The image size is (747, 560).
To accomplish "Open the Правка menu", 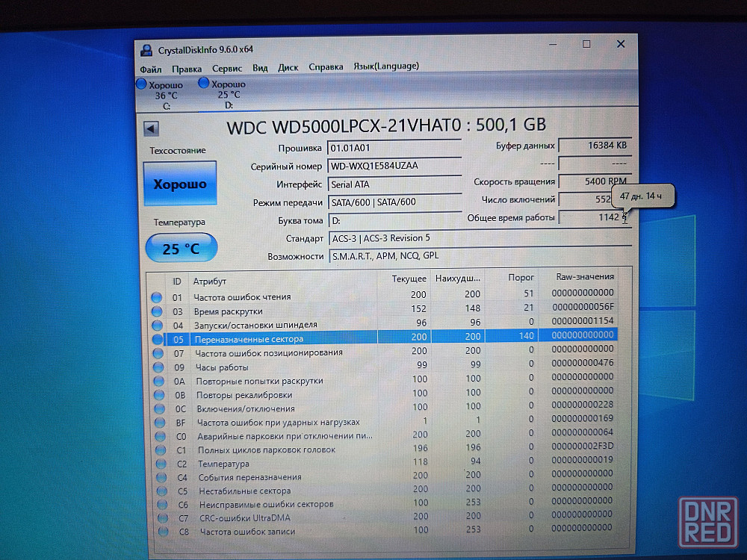I will click(187, 69).
